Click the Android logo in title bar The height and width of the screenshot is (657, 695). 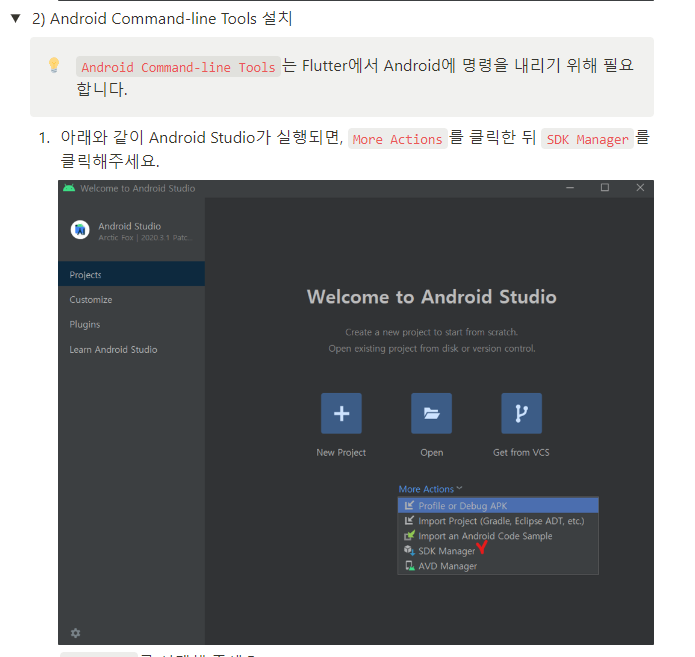coord(69,188)
